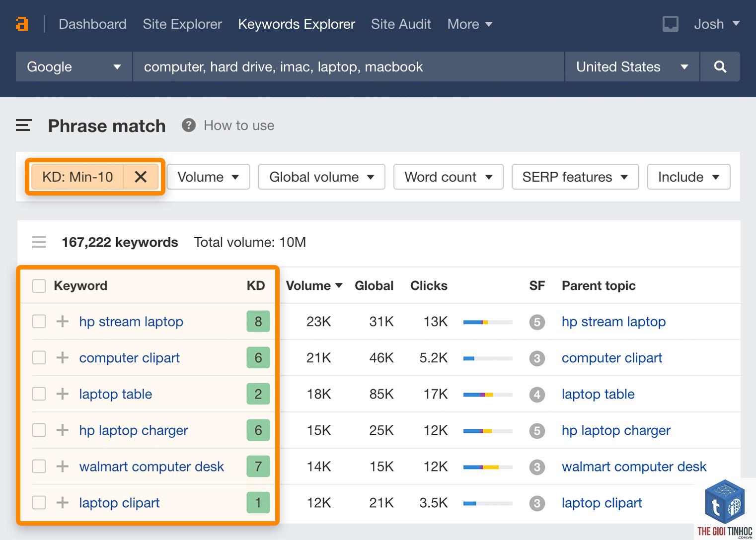756x540 pixels.
Task: Click plus icon for computer clipart
Action: point(62,358)
